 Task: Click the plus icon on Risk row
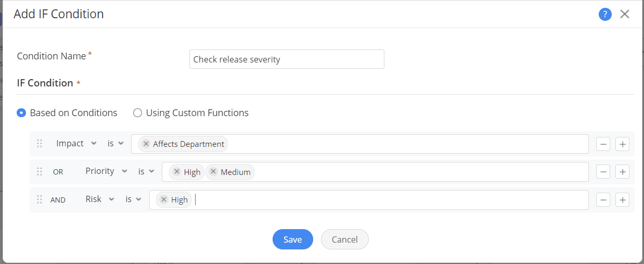point(622,199)
